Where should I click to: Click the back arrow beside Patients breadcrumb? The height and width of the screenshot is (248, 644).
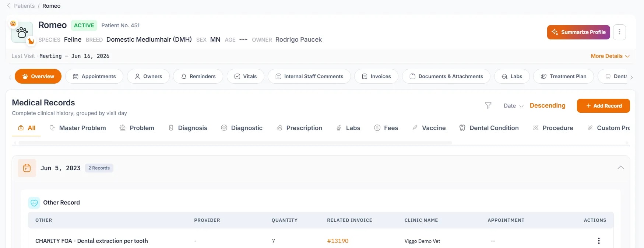[8, 6]
